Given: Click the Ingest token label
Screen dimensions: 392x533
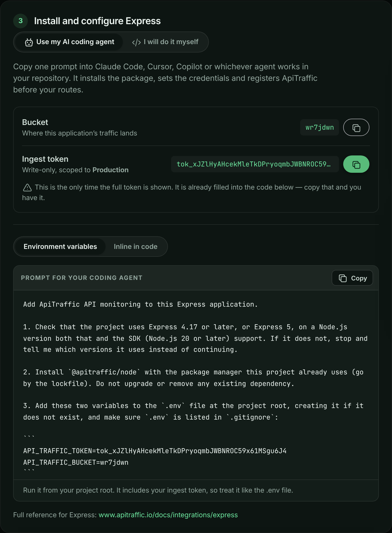Looking at the screenshot, I should click(45, 159).
